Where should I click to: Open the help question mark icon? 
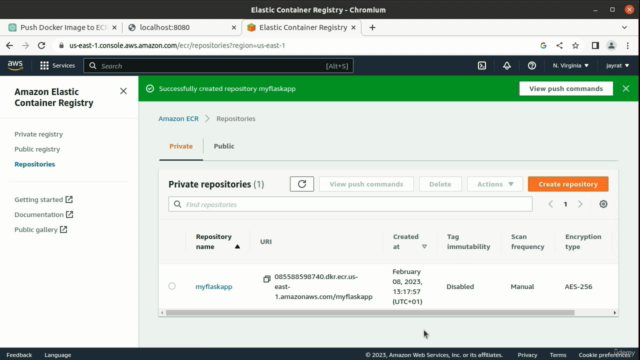click(532, 66)
